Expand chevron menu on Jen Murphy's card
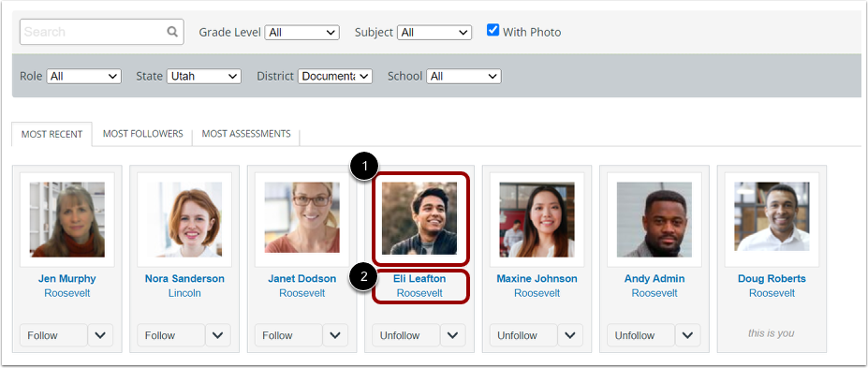The width and height of the screenshot is (868, 368). coord(101,335)
